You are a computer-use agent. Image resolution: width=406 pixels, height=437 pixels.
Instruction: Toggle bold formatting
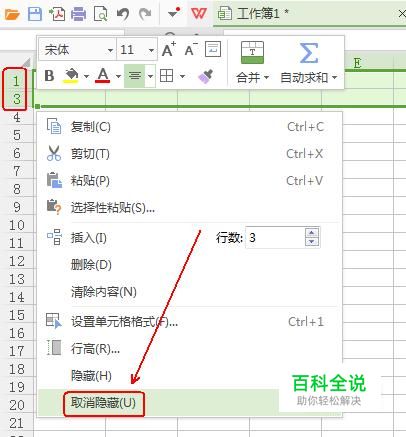point(49,76)
